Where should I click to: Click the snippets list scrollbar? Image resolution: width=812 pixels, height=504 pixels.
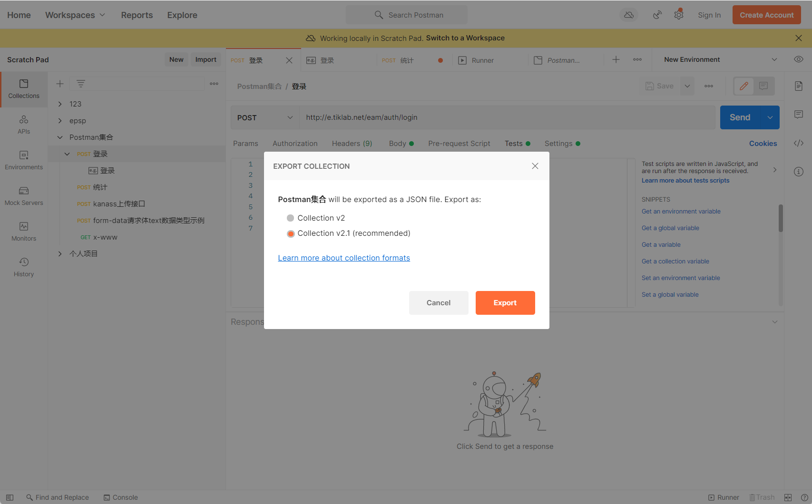pos(781,218)
